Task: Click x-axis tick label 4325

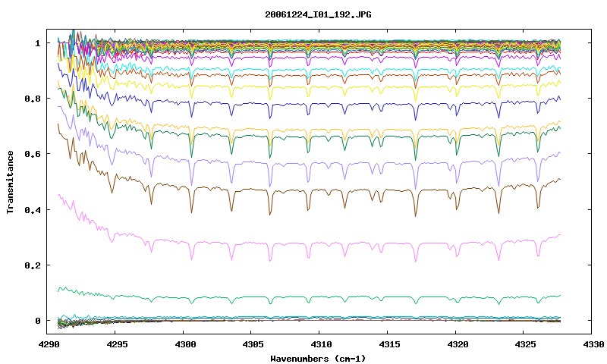Action: pos(525,344)
